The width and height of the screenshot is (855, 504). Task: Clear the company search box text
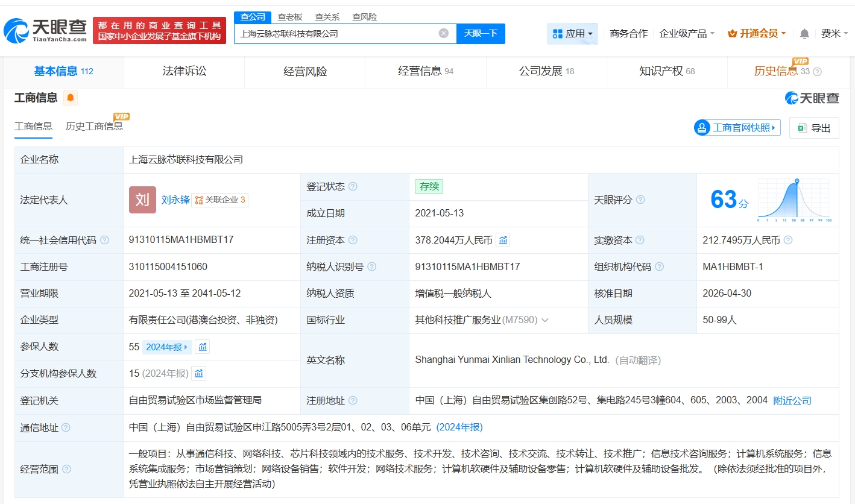point(444,33)
